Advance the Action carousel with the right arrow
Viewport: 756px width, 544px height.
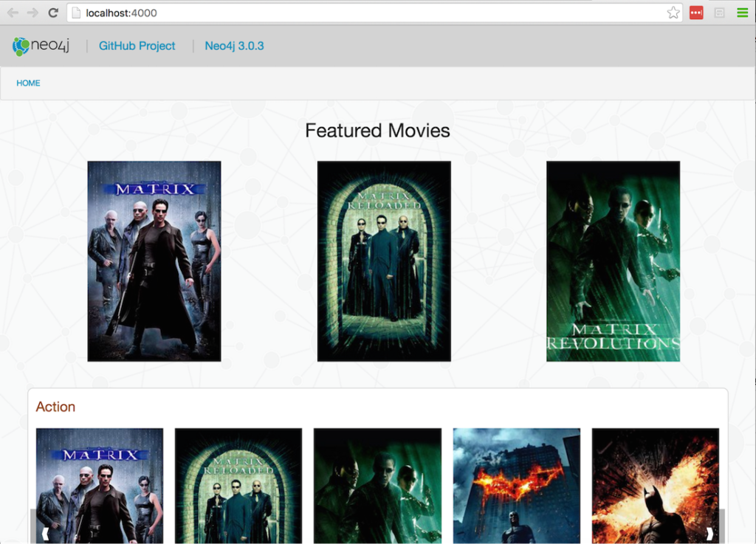pos(711,533)
